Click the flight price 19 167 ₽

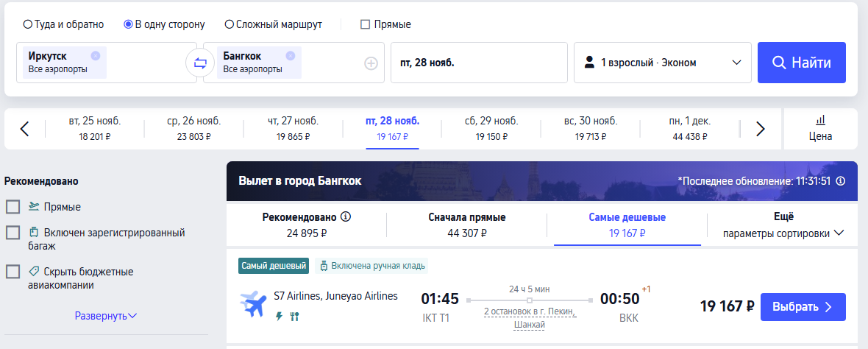tap(727, 306)
